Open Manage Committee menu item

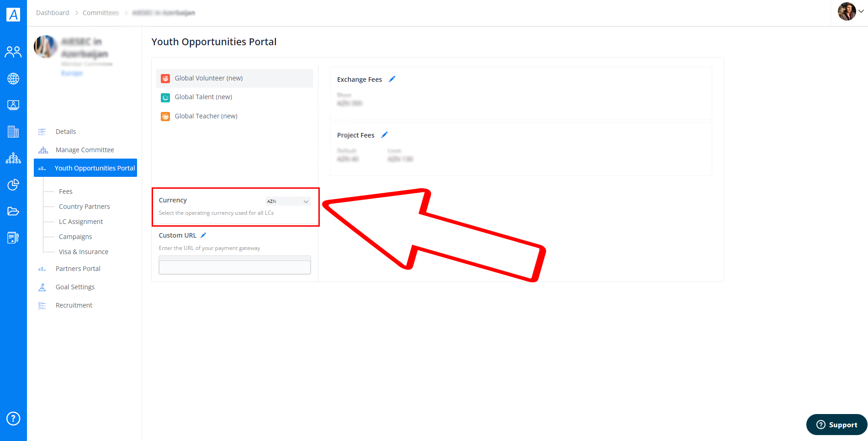tap(85, 150)
